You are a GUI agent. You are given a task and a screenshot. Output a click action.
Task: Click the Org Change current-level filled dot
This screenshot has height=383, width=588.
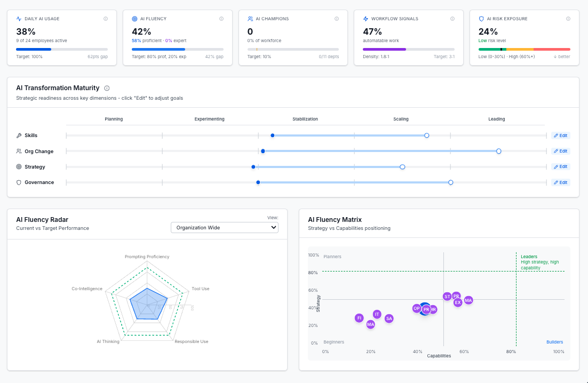[263, 151]
